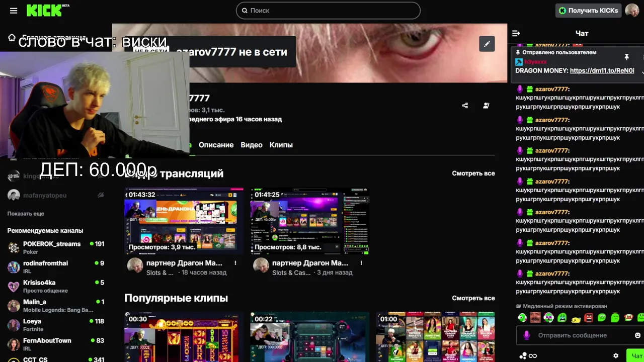Click the pencil edit banner icon
The image size is (644, 362).
[x=487, y=44]
